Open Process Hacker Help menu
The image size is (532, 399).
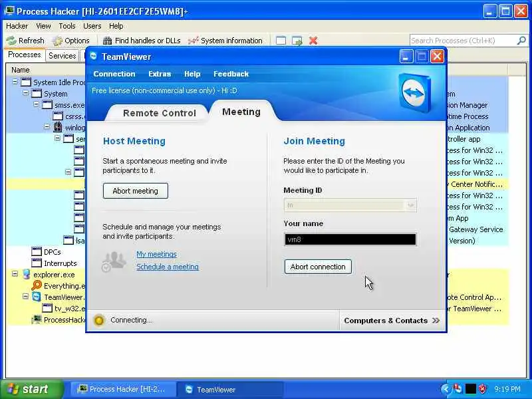click(x=116, y=26)
